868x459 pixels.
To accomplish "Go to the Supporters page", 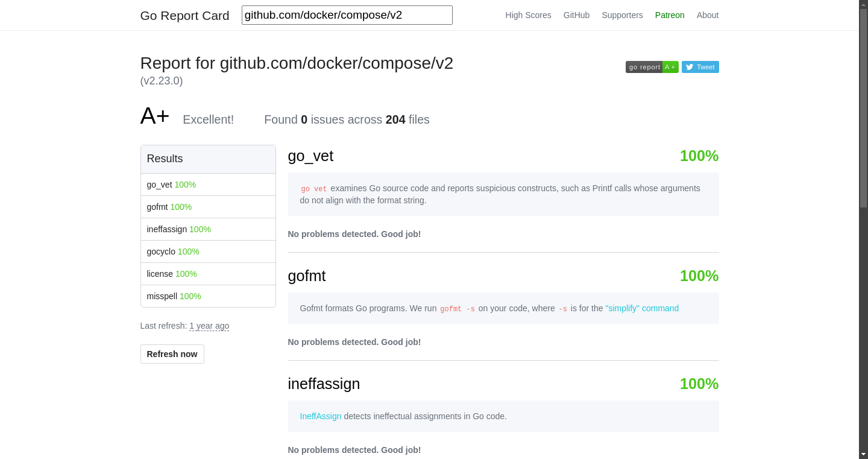I will click(622, 15).
